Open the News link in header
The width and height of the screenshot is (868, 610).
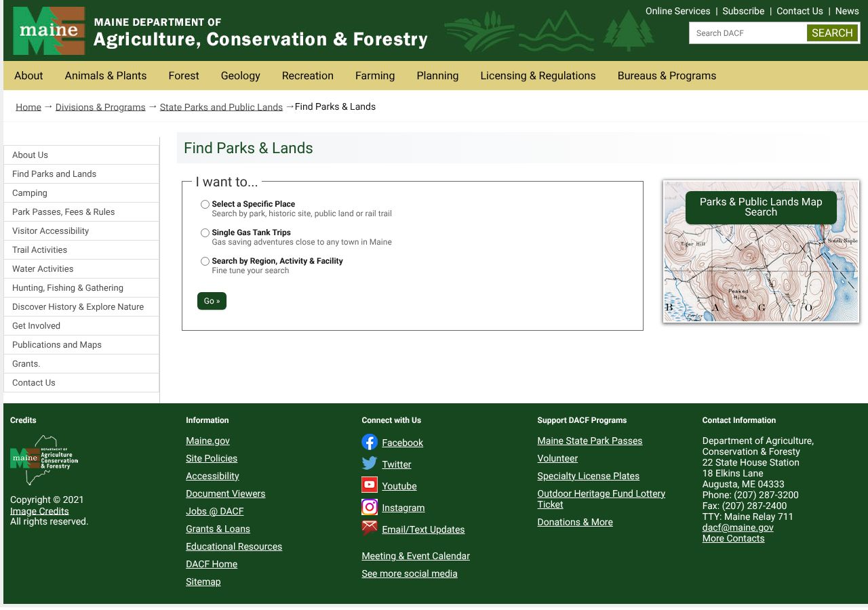click(x=847, y=11)
